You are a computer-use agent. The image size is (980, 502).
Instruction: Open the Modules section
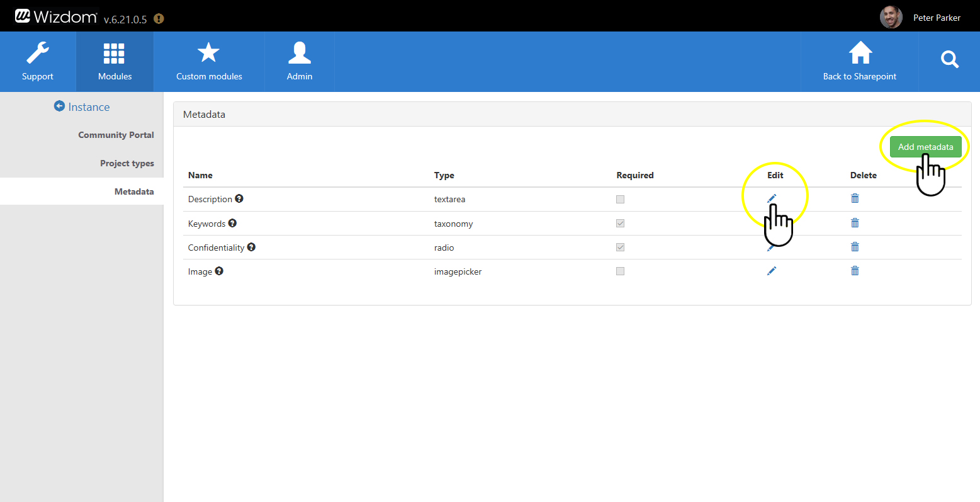tap(115, 62)
